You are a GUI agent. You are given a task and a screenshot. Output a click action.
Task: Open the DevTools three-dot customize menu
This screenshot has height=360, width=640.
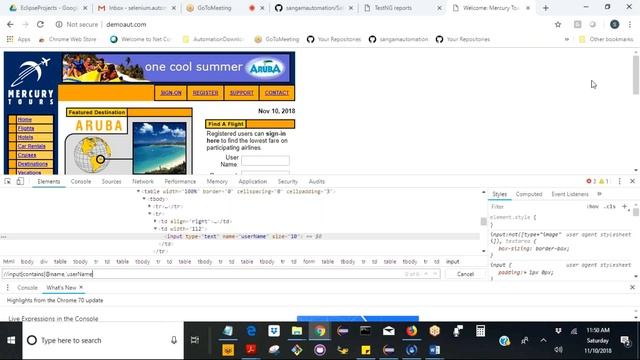click(x=620, y=181)
